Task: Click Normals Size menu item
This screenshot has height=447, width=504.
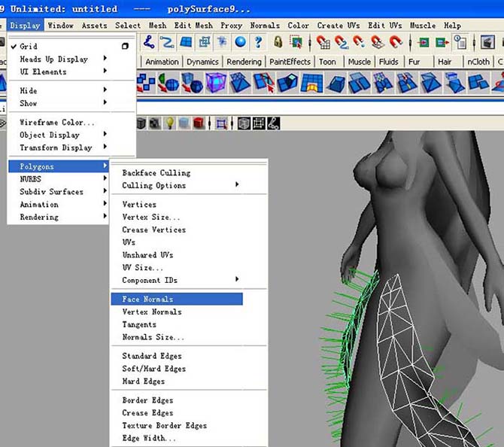Action: click(x=153, y=337)
